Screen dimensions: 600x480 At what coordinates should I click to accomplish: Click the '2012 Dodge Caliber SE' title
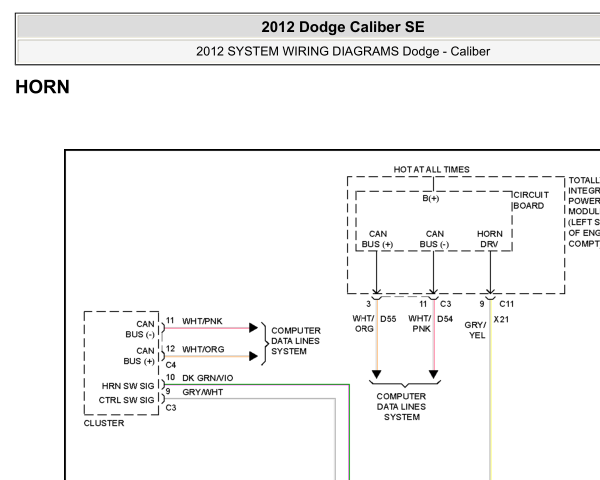click(x=343, y=27)
